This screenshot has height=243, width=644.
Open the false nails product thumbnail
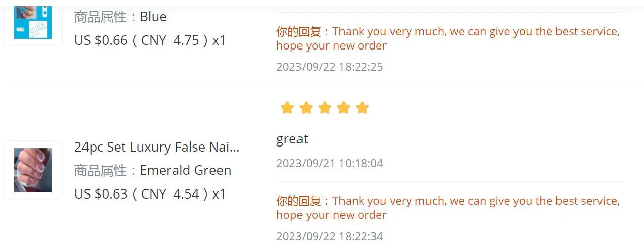click(x=33, y=170)
